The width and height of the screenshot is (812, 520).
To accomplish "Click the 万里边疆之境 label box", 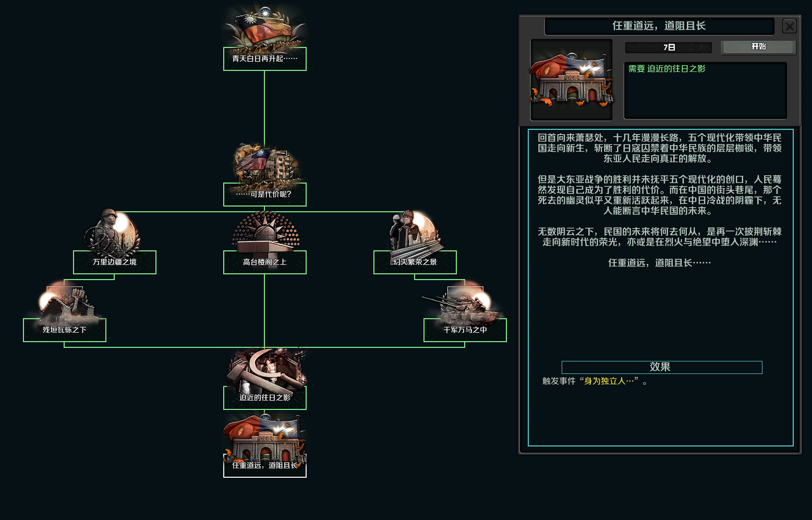I will 114,262.
